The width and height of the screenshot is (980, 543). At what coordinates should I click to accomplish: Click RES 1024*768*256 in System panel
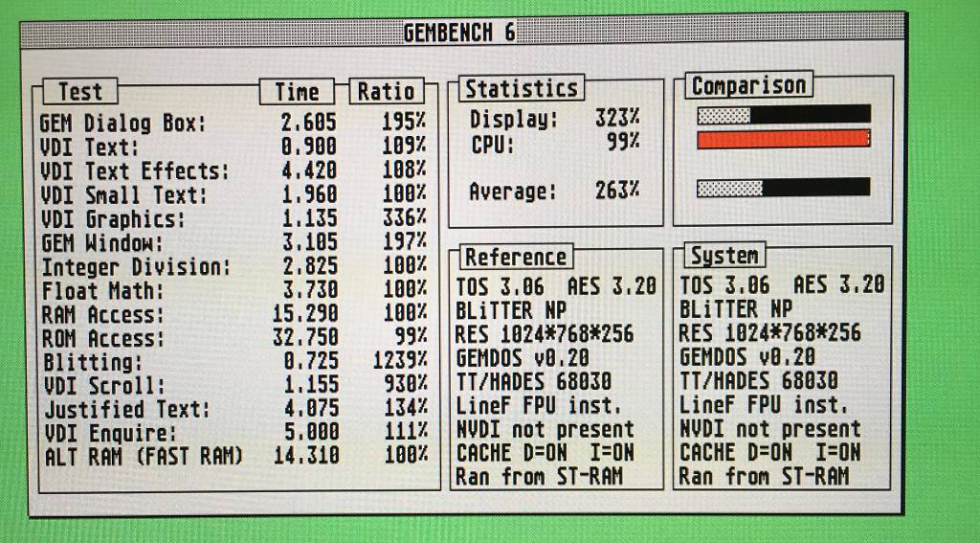pos(770,333)
